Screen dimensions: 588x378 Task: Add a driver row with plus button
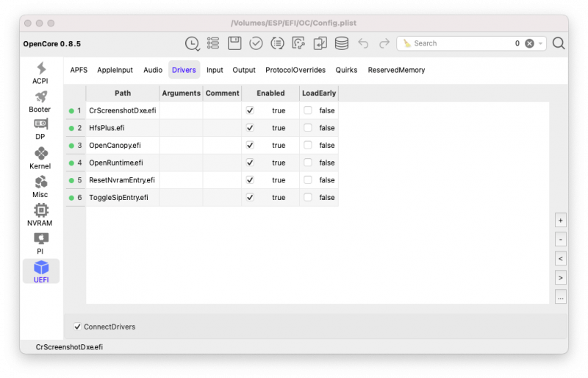coord(560,221)
